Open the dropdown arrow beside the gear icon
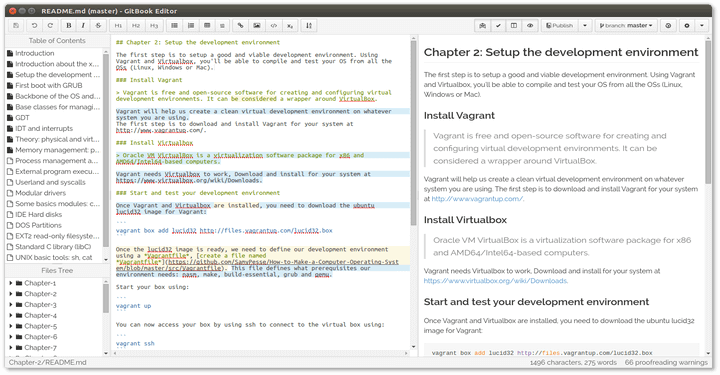The width and height of the screenshot is (720, 375). coord(702,26)
